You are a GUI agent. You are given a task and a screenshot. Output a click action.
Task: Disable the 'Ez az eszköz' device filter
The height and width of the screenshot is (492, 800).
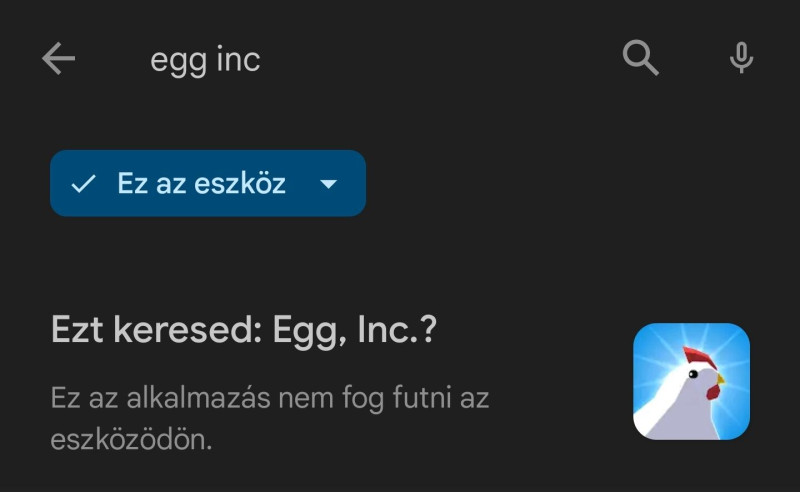[x=200, y=184]
